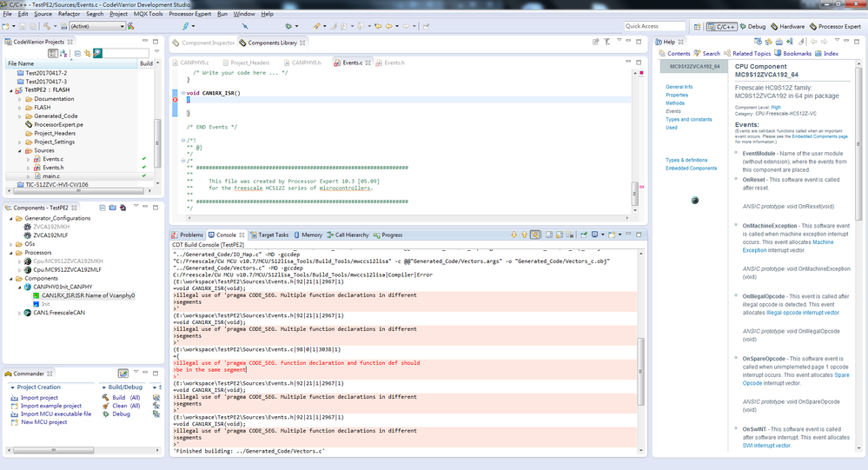The height and width of the screenshot is (470, 868).
Task: Click the last edit location arrow icon
Action: tap(378, 26)
